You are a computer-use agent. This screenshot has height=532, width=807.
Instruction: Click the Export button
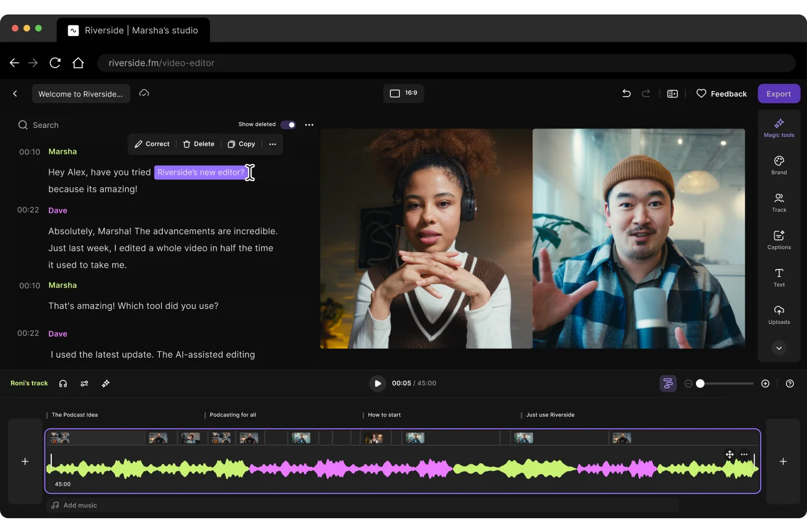779,93
